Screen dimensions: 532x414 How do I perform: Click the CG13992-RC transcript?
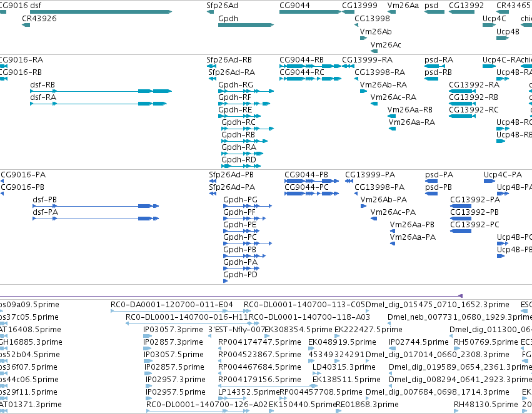[462, 116]
